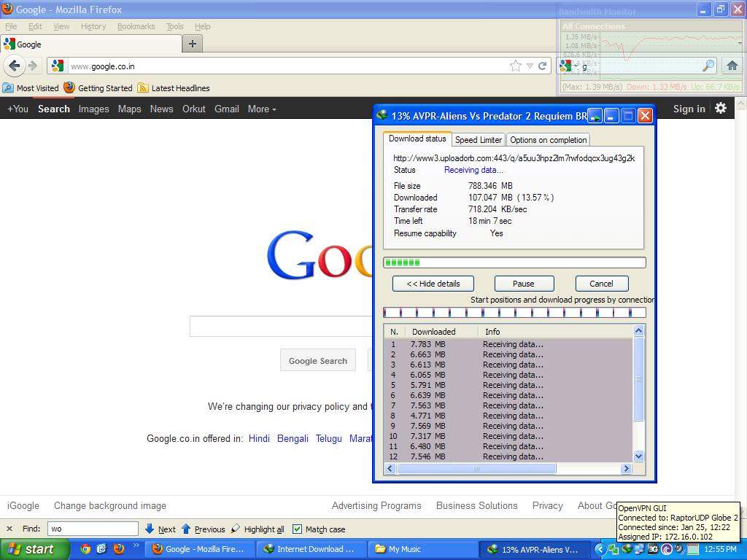The image size is (747, 560).
Task: Launch Internet Explorer from quick launch
Action: [x=102, y=549]
